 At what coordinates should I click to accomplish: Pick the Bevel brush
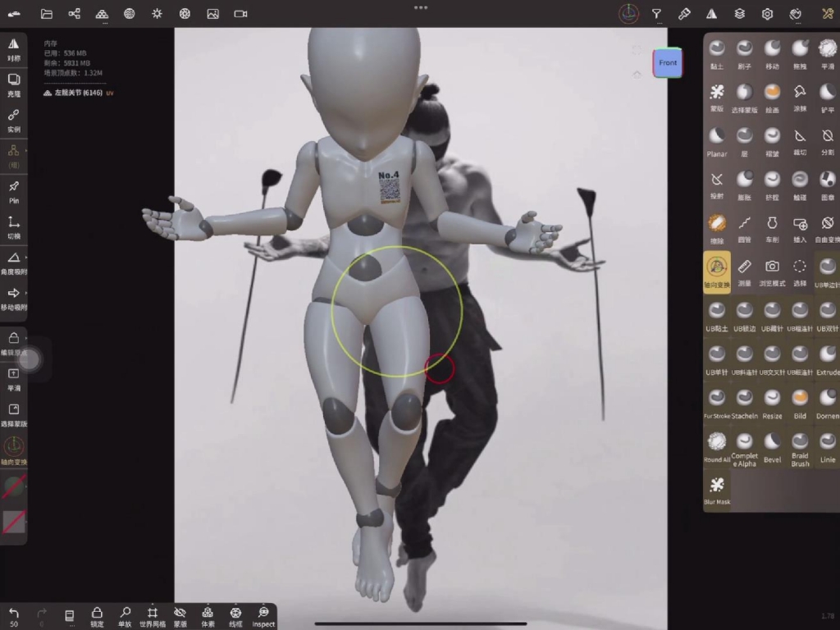pyautogui.click(x=772, y=448)
